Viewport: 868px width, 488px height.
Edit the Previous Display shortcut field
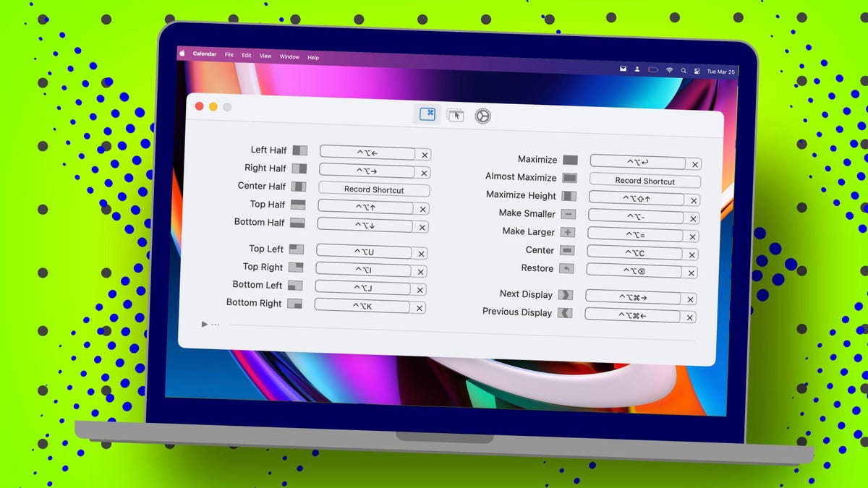click(632, 316)
